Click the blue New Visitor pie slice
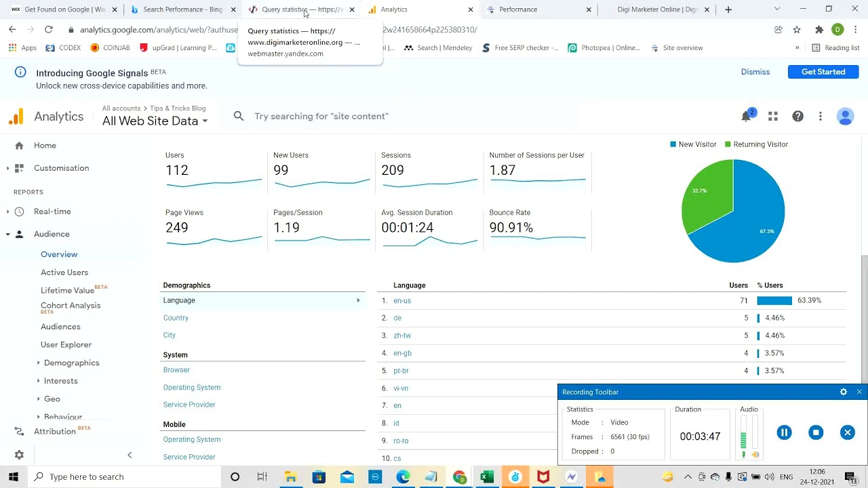Screen dimensions: 868x488 click(756, 224)
